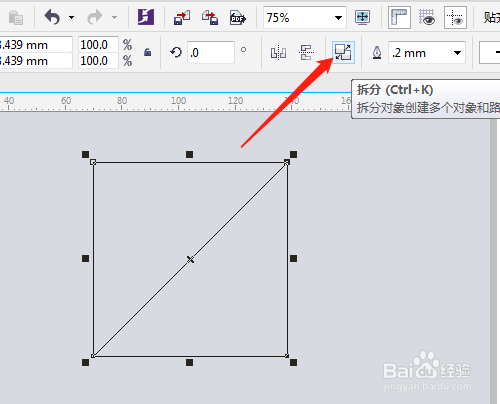Click the right-middle selection handle
The width and height of the screenshot is (500, 404).
(x=293, y=258)
